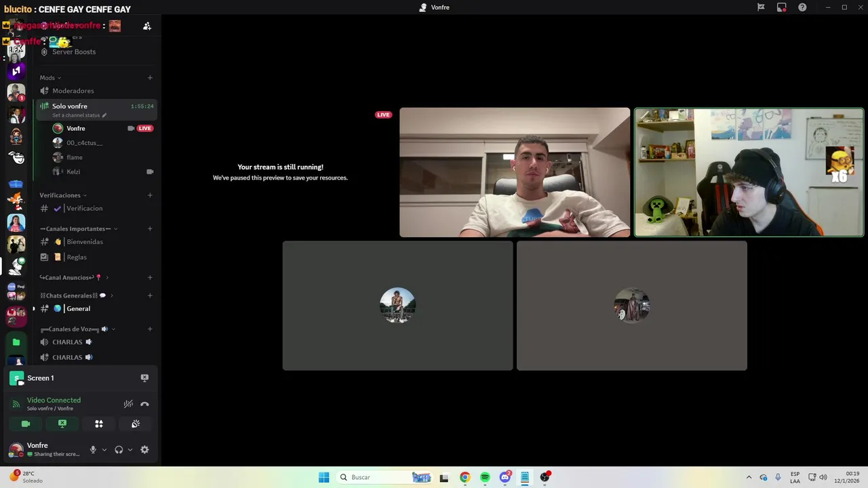Open the audio output options dropdown
The height and width of the screenshot is (488, 868).
(130, 449)
